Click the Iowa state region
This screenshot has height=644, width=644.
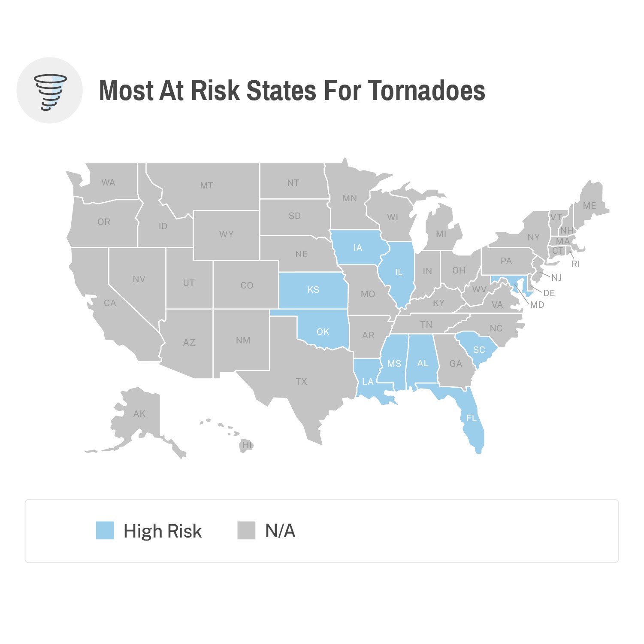[x=358, y=248]
